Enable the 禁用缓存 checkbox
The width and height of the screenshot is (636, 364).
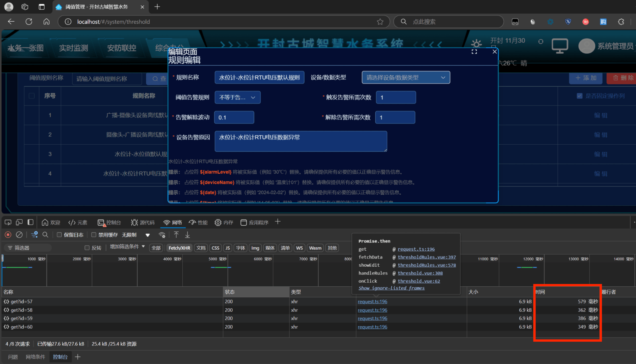pos(94,235)
